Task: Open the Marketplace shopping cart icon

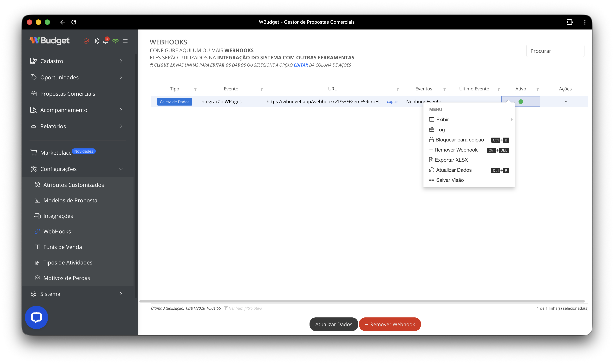Action: click(34, 152)
